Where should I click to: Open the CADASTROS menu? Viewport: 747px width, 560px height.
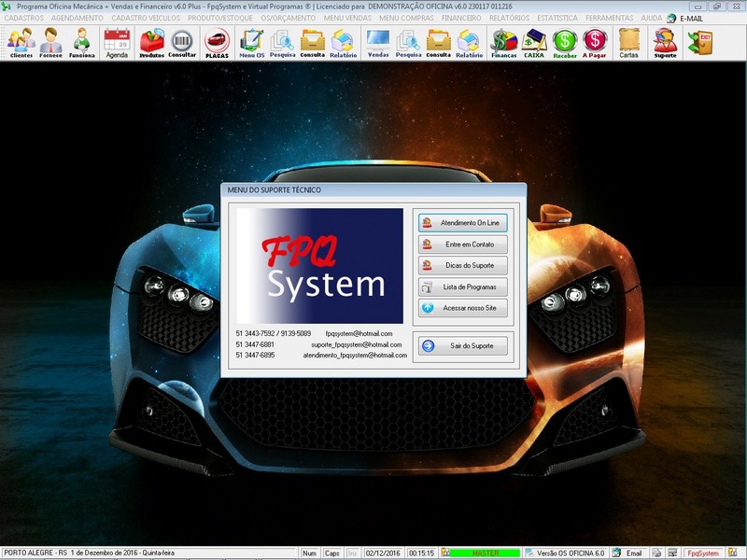click(x=24, y=18)
